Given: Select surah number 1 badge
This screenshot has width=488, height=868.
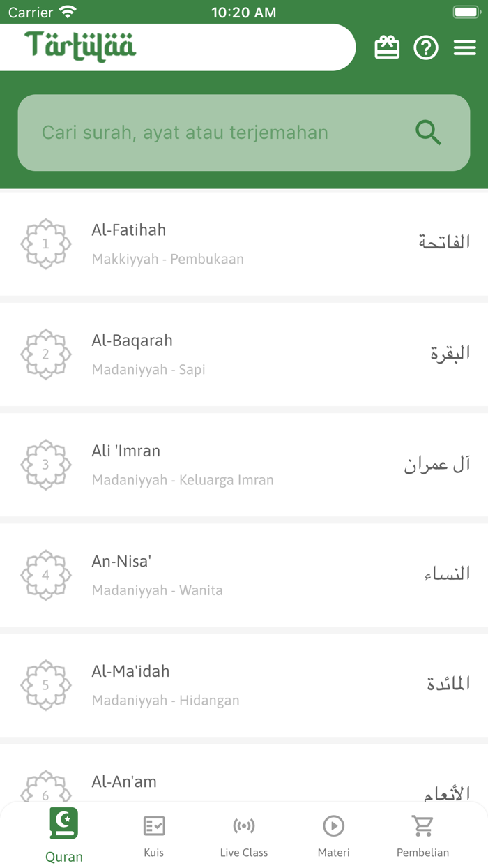Looking at the screenshot, I should (x=46, y=244).
